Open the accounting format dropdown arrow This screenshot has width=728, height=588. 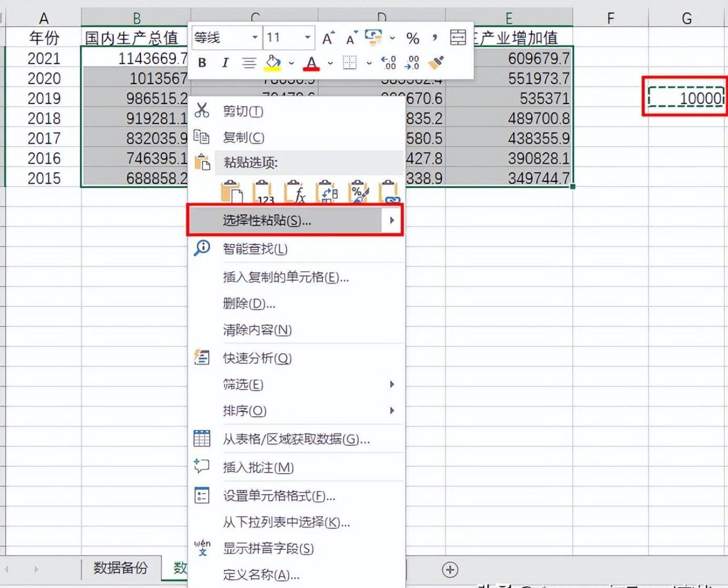pos(392,38)
